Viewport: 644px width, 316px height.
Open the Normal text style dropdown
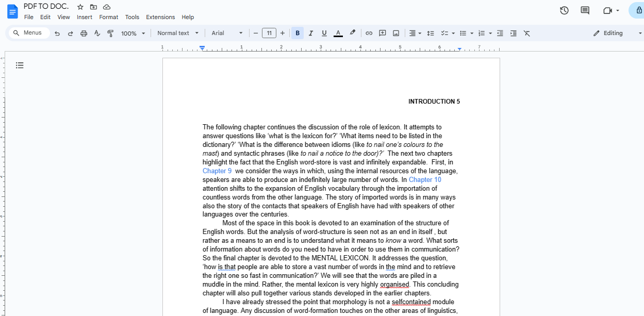pos(178,33)
